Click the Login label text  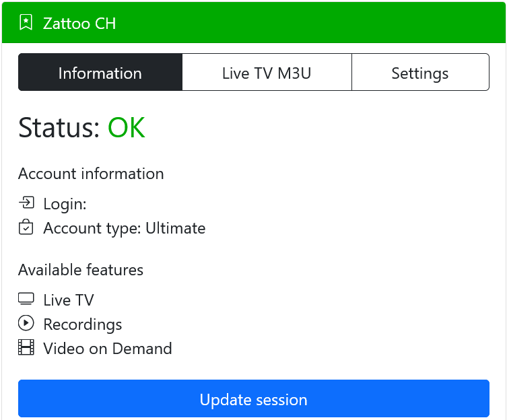coord(65,204)
